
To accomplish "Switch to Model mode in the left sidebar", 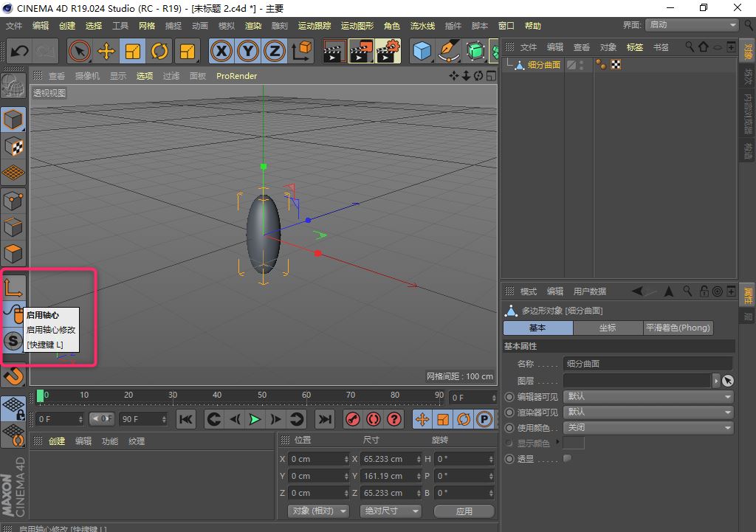I will click(13, 119).
